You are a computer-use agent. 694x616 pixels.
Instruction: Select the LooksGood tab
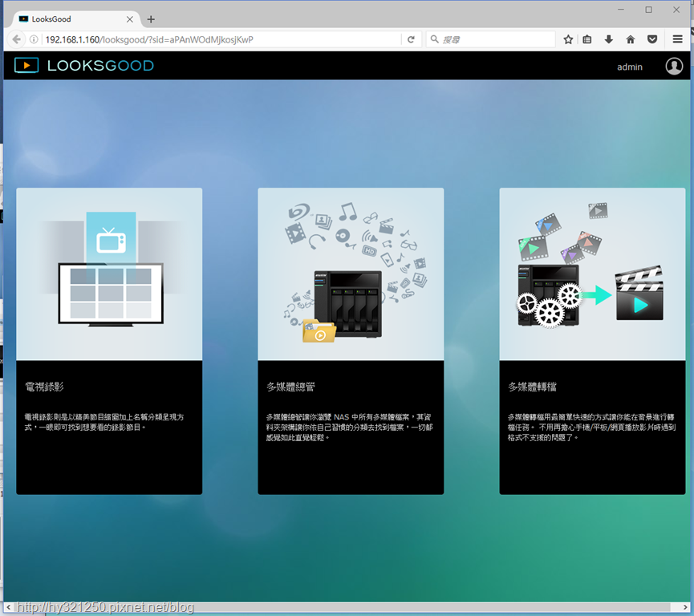click(x=75, y=19)
